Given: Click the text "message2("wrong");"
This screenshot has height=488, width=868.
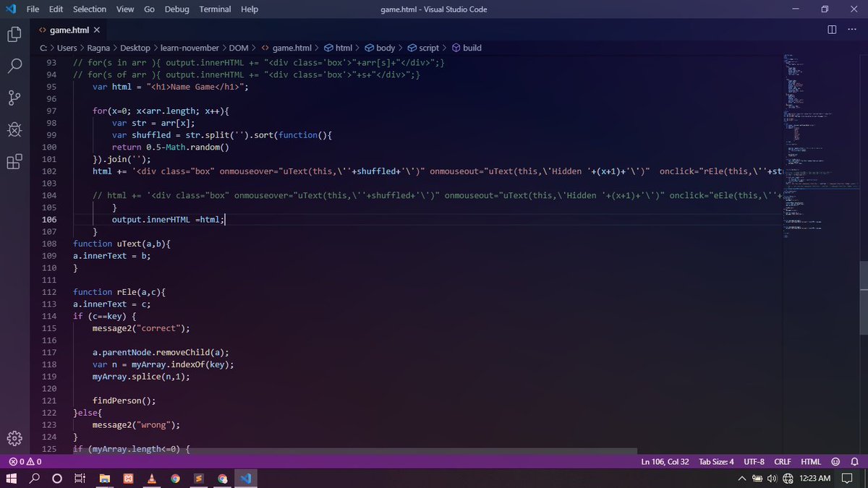Looking at the screenshot, I should coord(136,424).
